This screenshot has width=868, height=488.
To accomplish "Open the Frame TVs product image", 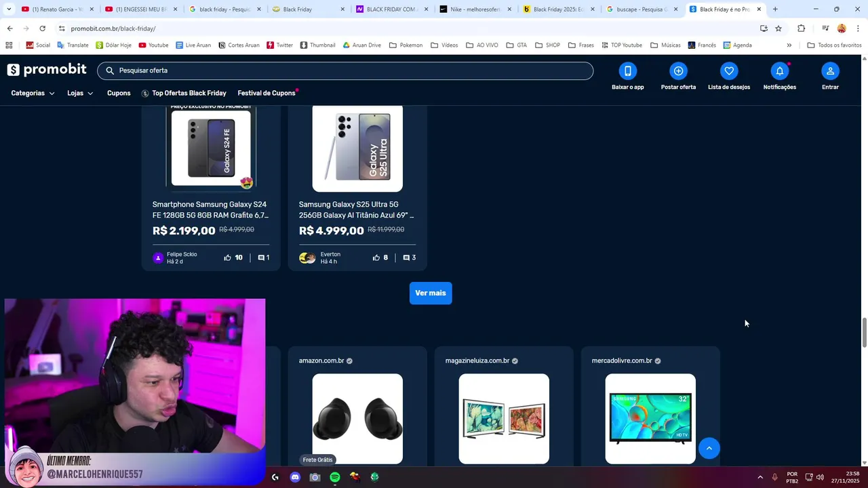I will tap(504, 419).
